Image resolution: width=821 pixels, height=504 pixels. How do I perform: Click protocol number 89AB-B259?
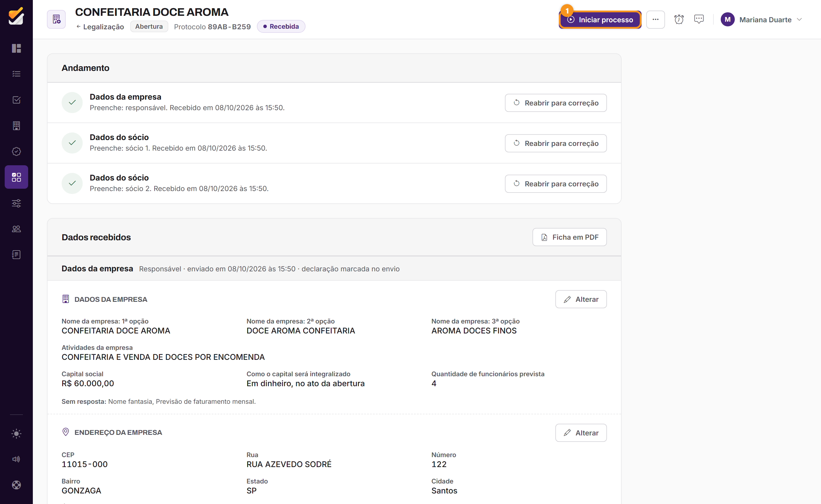229,27
